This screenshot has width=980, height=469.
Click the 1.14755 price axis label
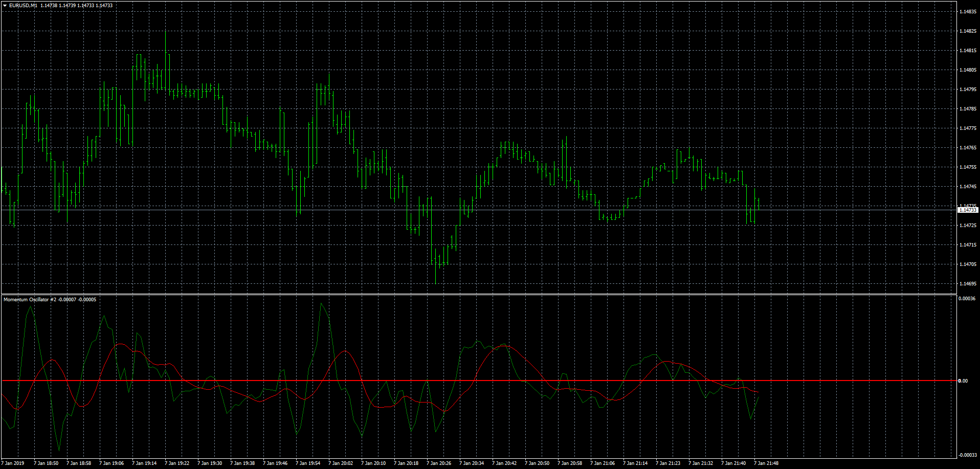[968, 167]
